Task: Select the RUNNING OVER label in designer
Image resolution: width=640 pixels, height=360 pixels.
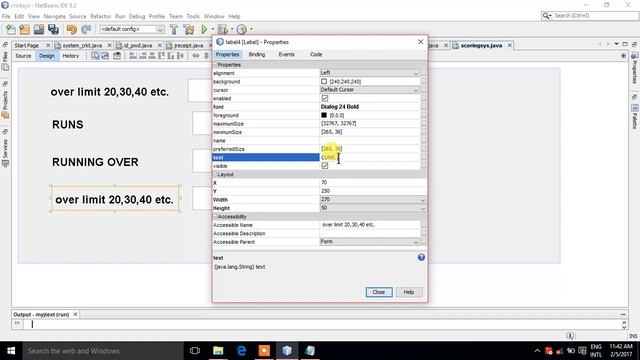Action: point(95,162)
